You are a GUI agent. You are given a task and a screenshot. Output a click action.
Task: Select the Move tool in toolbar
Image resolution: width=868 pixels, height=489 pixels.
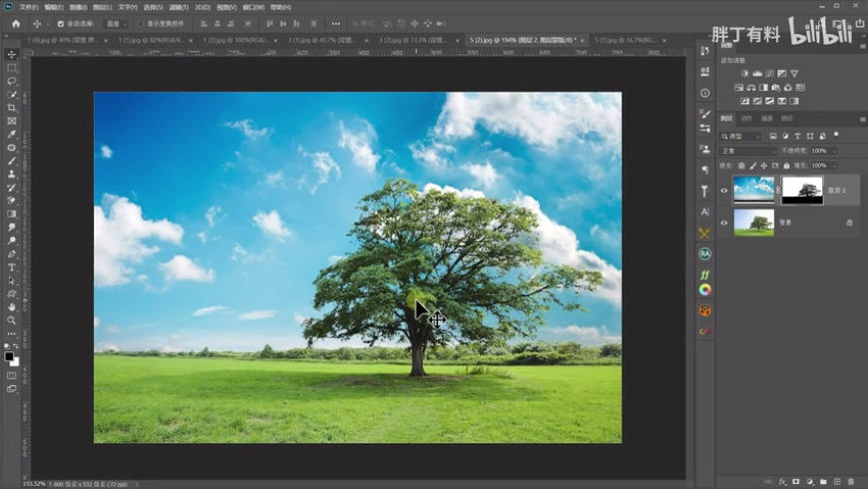[12, 55]
